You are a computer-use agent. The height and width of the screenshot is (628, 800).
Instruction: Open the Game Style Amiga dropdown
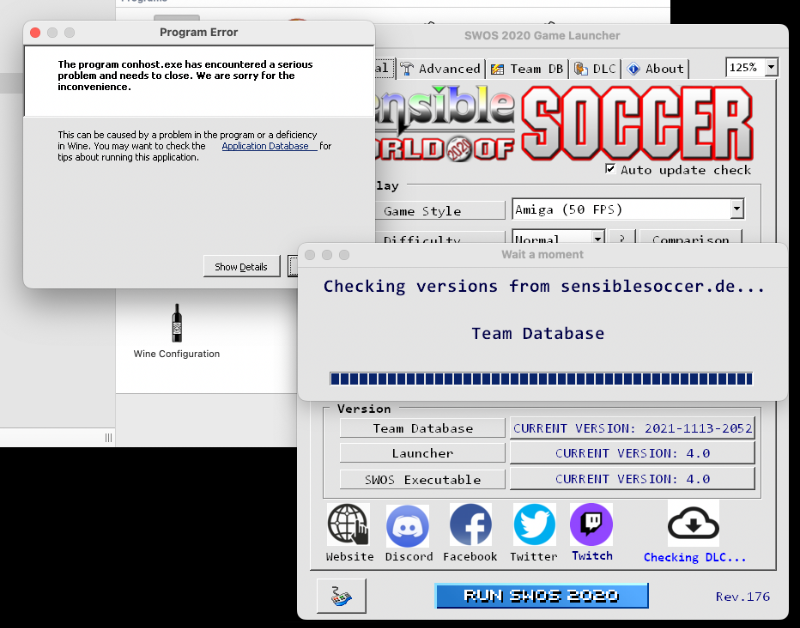point(736,210)
